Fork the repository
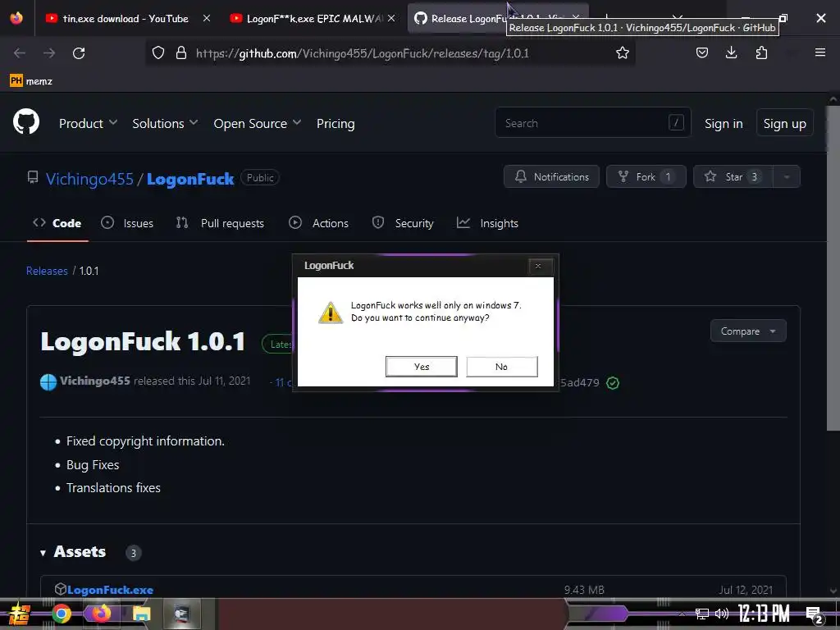This screenshot has height=630, width=840. point(646,177)
